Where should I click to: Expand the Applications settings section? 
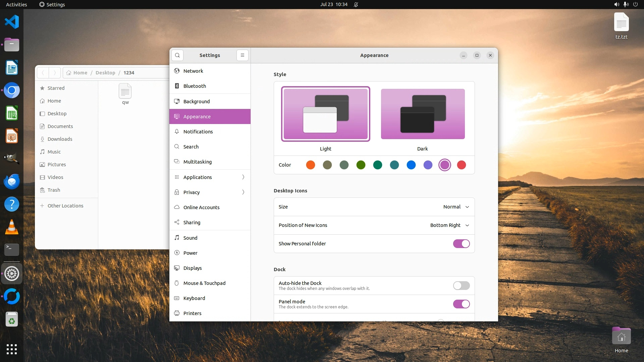pos(210,177)
